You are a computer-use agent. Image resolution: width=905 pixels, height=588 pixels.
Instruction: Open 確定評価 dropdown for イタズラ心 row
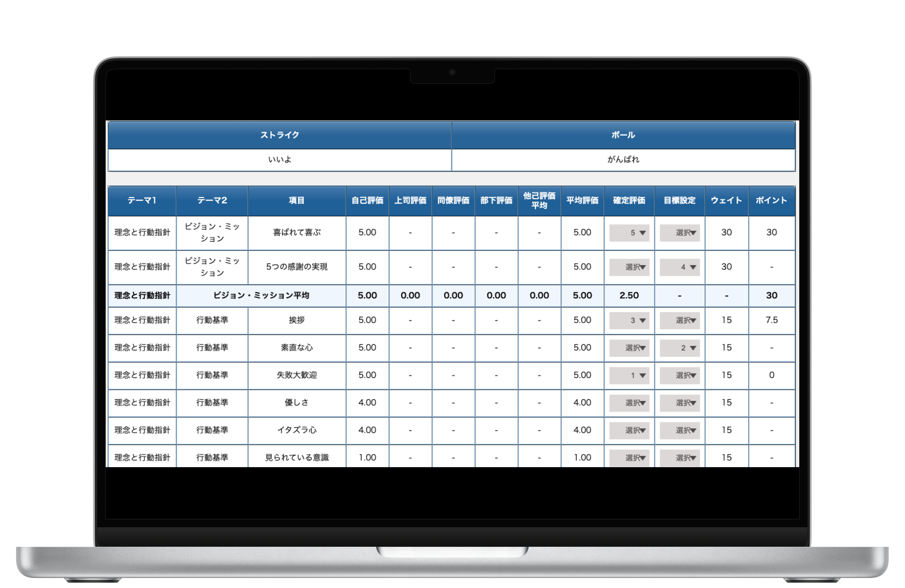(629, 430)
